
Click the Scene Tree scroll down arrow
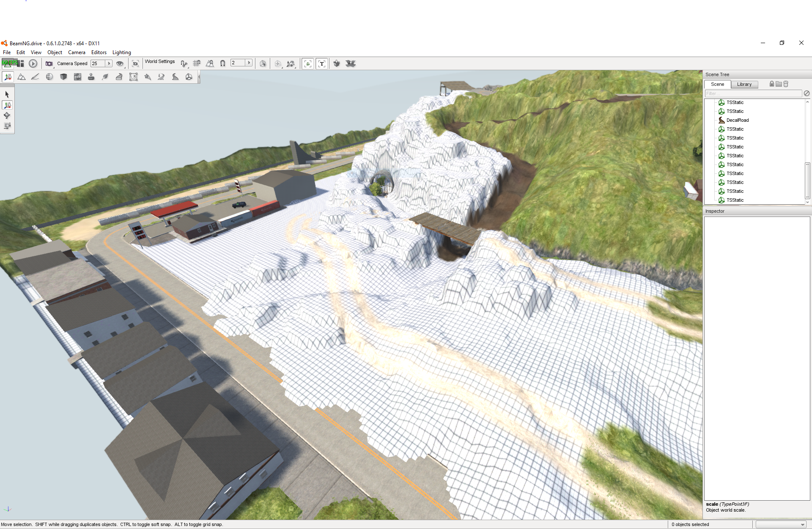click(x=807, y=202)
